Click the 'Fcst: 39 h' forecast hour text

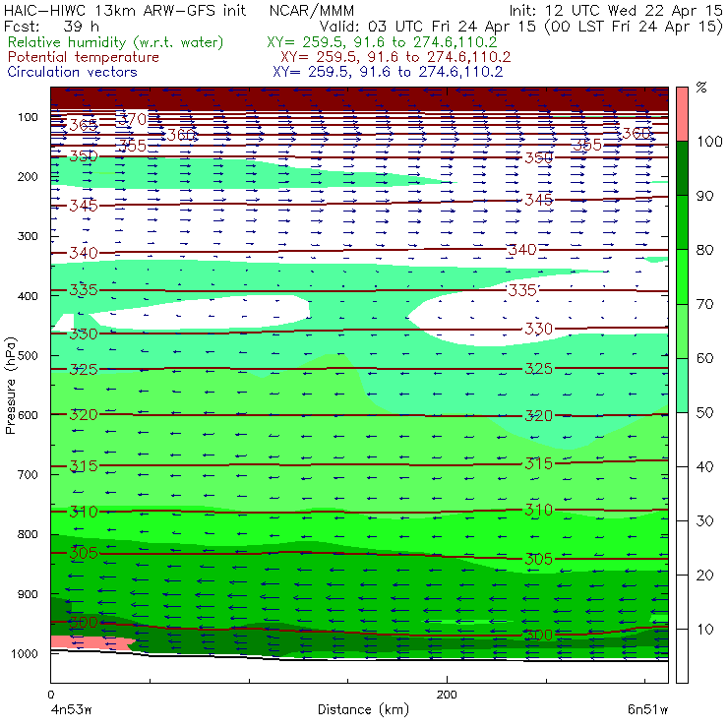(x=51, y=27)
